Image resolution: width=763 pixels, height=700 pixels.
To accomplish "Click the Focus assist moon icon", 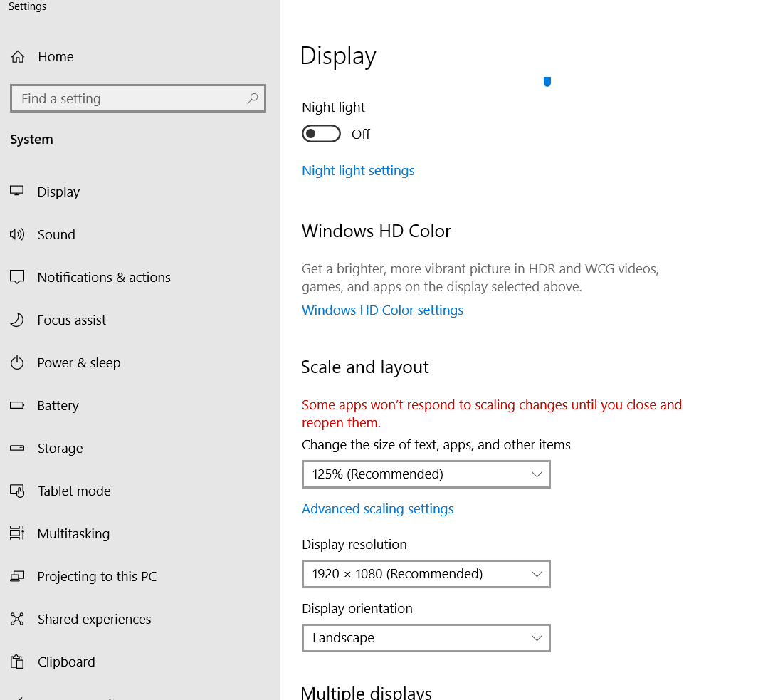I will (17, 320).
